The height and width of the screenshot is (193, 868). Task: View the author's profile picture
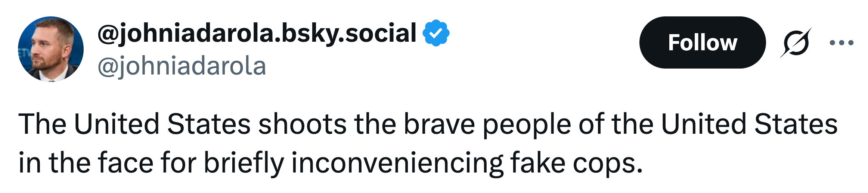point(51,49)
